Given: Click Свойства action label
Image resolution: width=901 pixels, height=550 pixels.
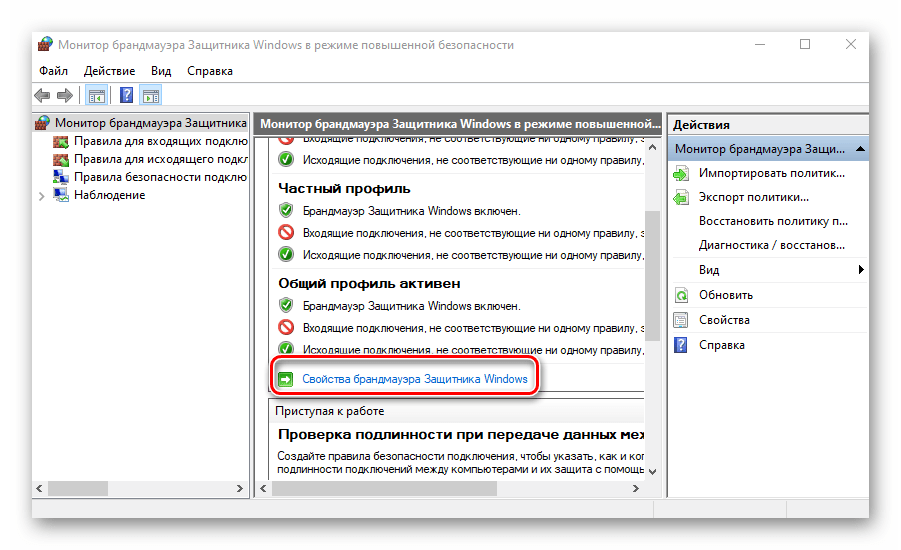Looking at the screenshot, I should coord(724,320).
